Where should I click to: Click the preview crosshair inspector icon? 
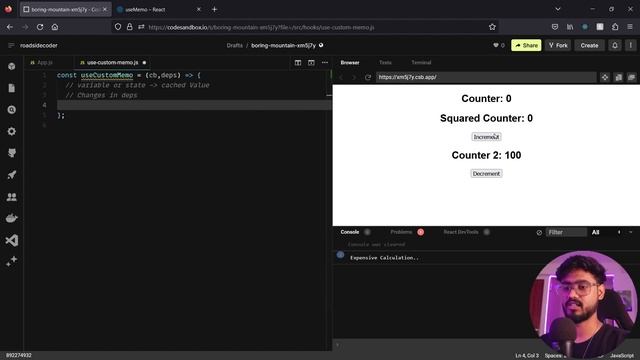pyautogui.click(x=604, y=77)
